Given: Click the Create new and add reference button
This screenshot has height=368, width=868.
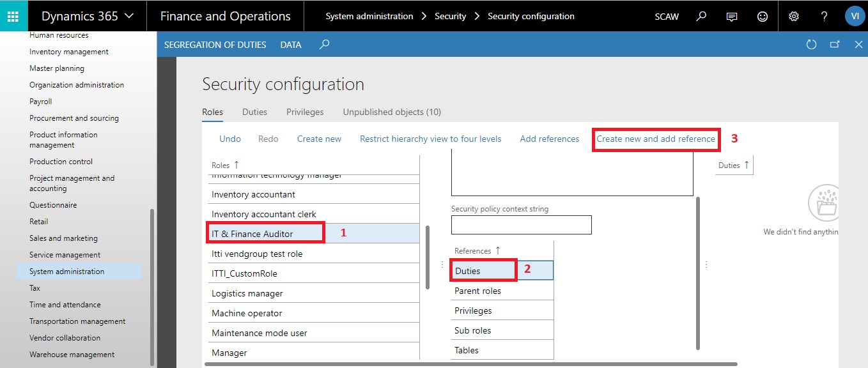Looking at the screenshot, I should 656,139.
